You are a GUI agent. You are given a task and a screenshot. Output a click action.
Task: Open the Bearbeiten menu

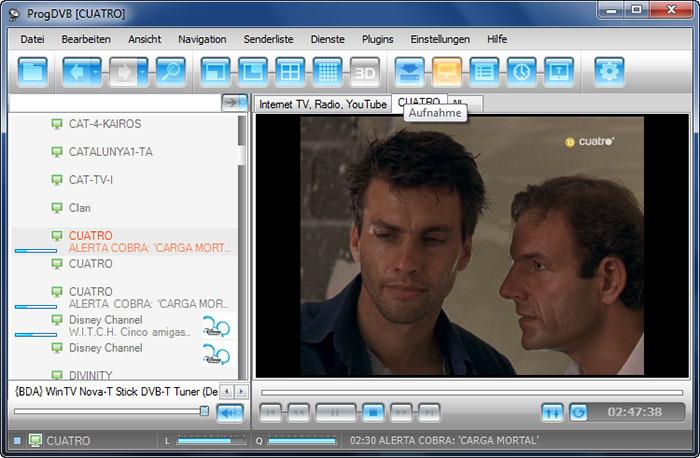tap(86, 39)
